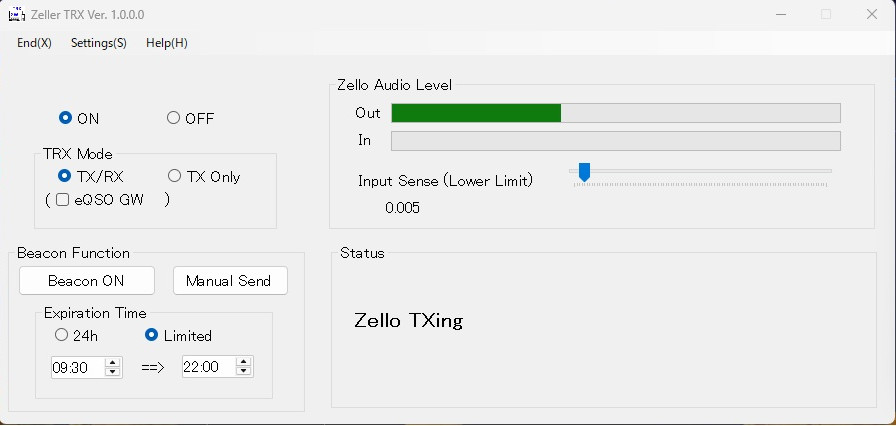Increase the 22:00 end time with up arrow
The image size is (896, 426).
click(x=243, y=362)
